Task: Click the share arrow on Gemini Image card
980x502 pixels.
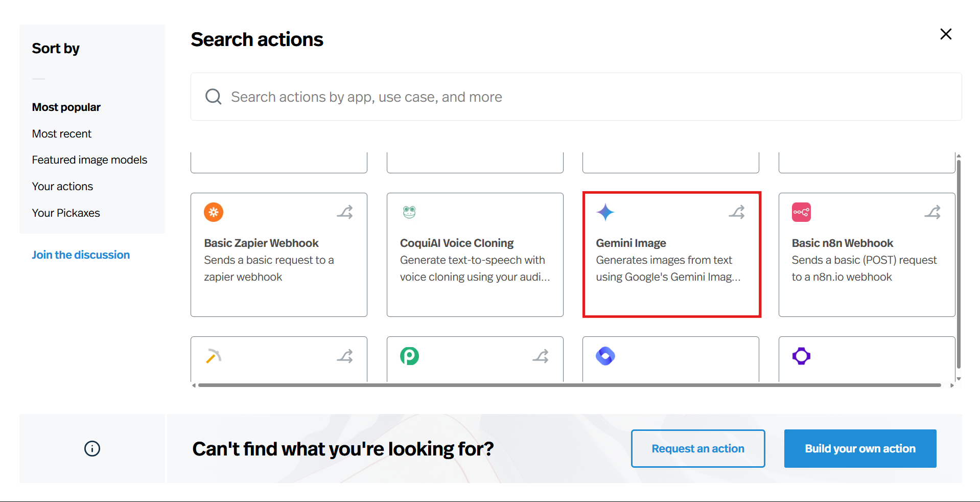Action: point(737,212)
